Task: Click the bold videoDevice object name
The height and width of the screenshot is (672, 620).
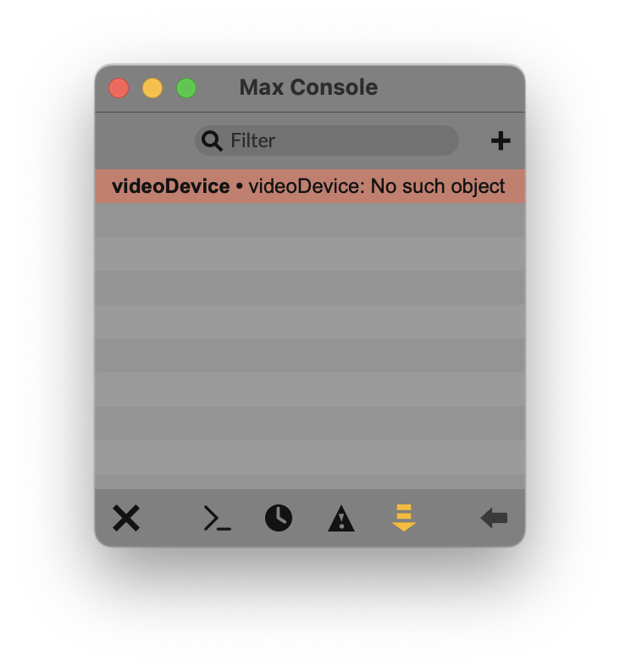Action: [170, 186]
